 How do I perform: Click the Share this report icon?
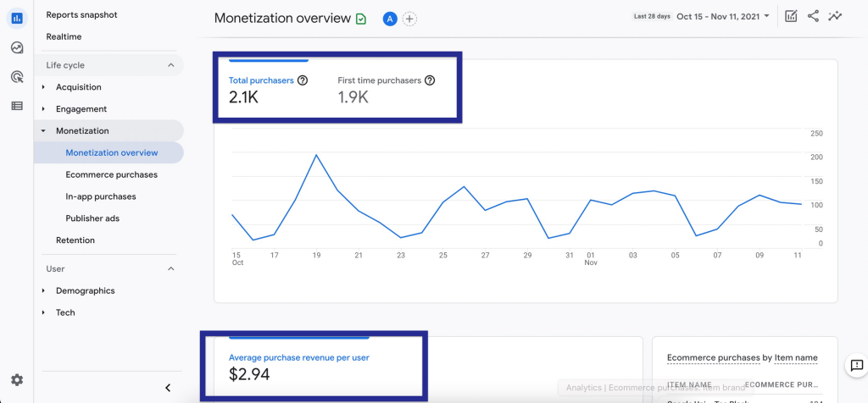pos(813,16)
